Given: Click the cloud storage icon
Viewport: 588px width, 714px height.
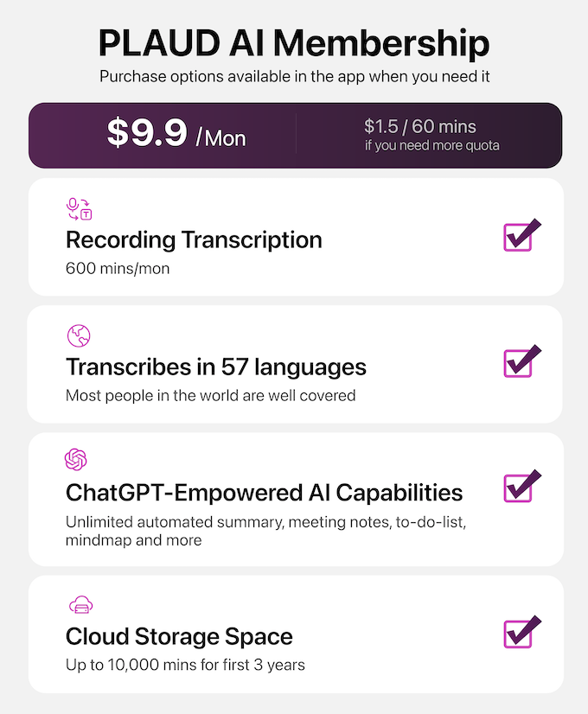Looking at the screenshot, I should pos(81,605).
